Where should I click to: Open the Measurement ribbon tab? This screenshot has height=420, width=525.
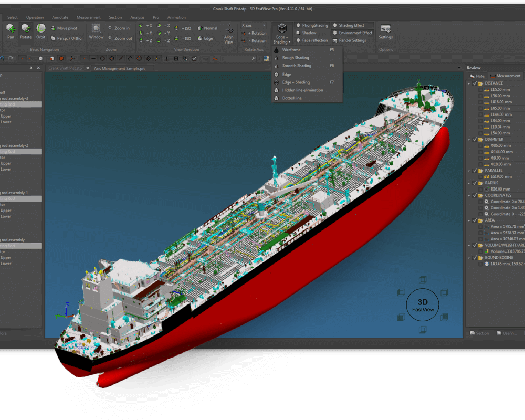(88, 17)
